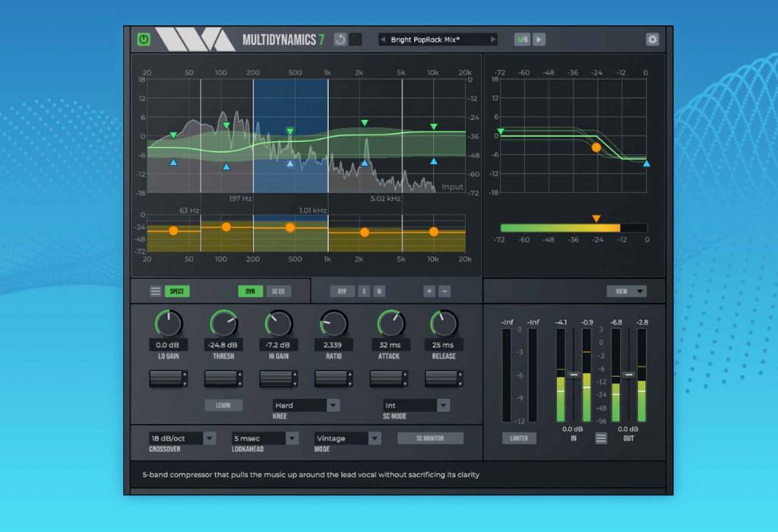This screenshot has width=778, height=532.
Task: Click the LO GAIN knob
Action: [169, 324]
